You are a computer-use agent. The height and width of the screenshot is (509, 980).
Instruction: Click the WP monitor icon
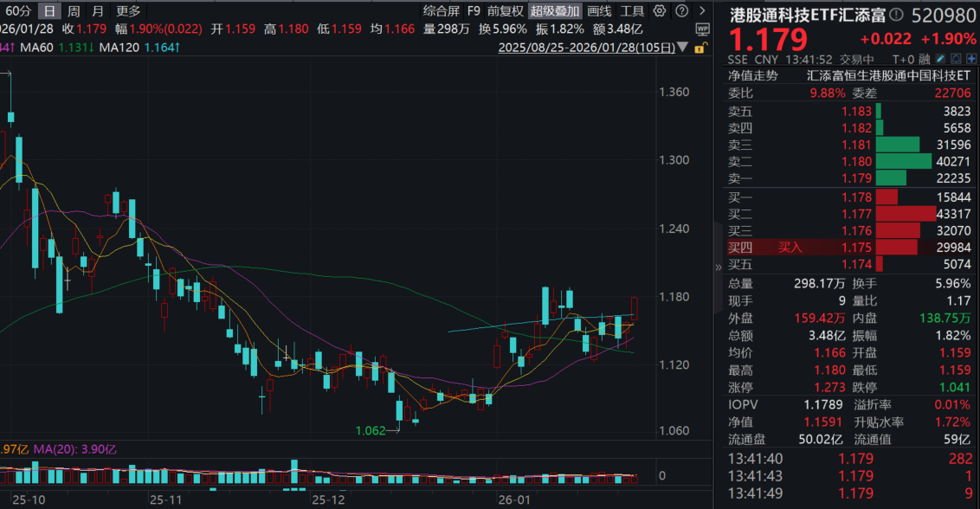click(x=702, y=29)
